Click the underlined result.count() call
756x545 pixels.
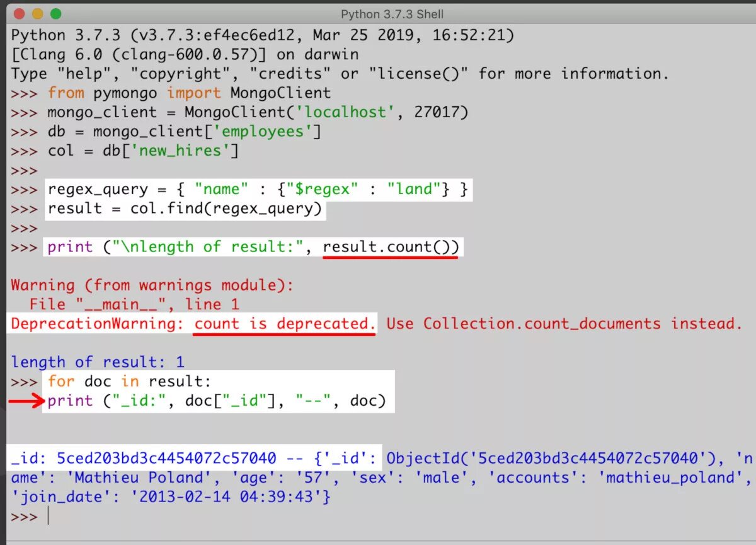pyautogui.click(x=391, y=247)
